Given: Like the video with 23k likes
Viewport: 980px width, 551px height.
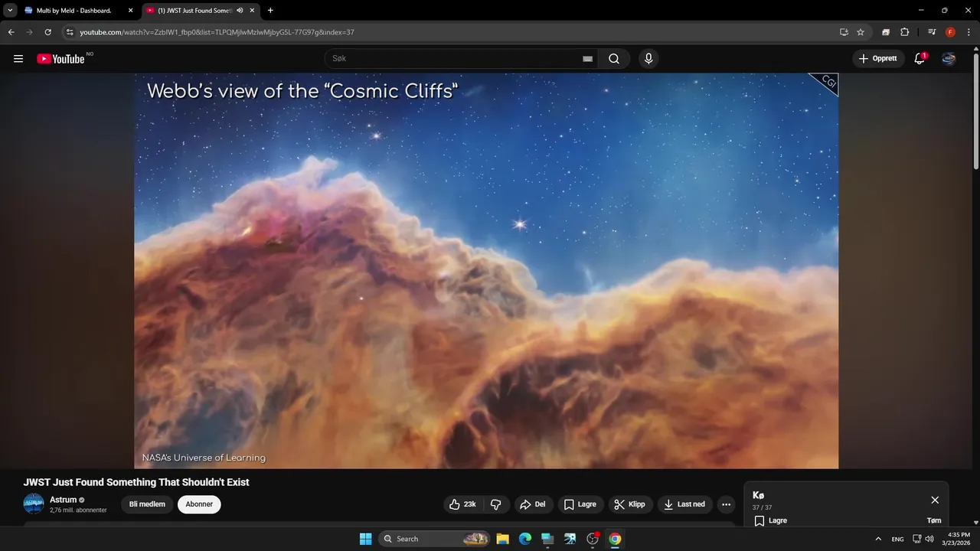Looking at the screenshot, I should coord(462,504).
